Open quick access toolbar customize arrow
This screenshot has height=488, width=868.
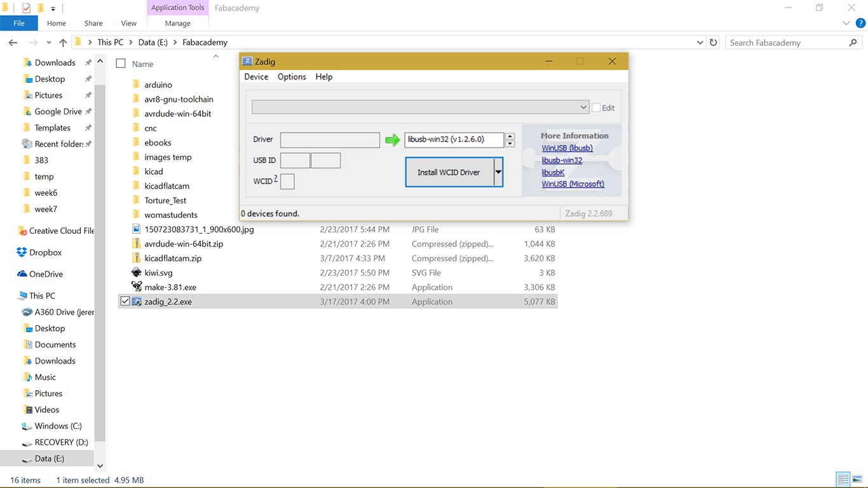53,8
